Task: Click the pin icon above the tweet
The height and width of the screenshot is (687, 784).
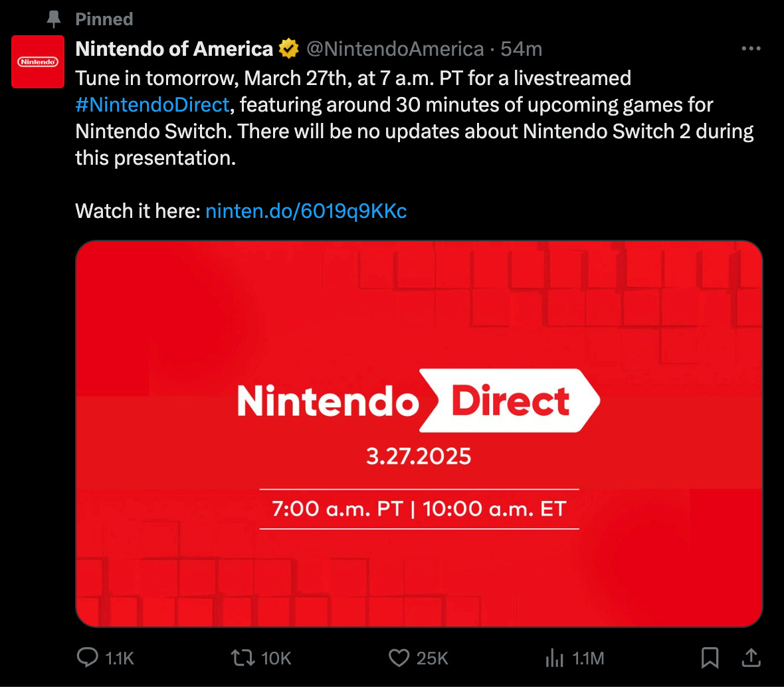Action: pos(52,19)
